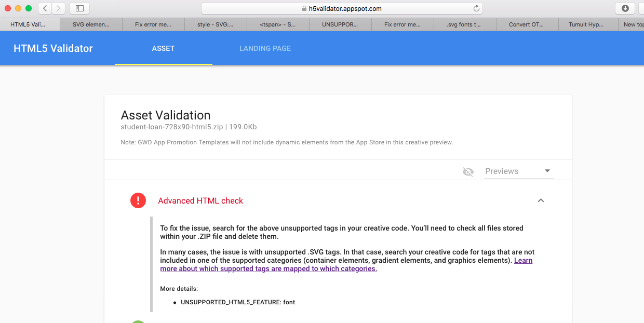Image resolution: width=644 pixels, height=323 pixels.
Task: Click the Safari back navigation arrow
Action: point(45,8)
